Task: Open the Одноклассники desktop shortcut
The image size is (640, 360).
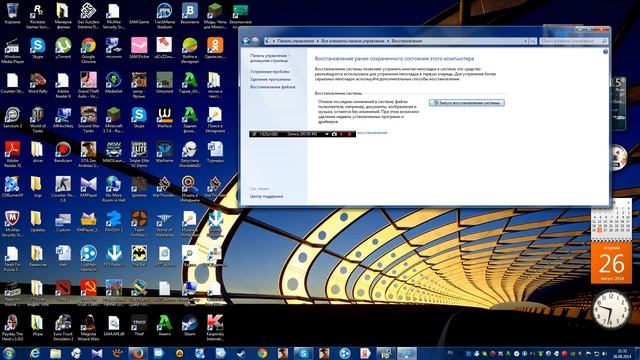Action: click(215, 48)
